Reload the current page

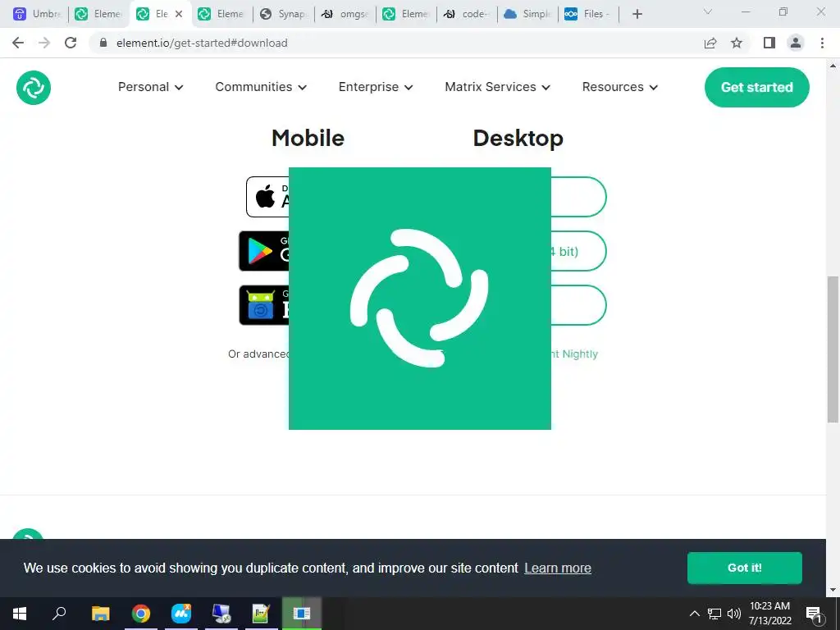pos(71,43)
